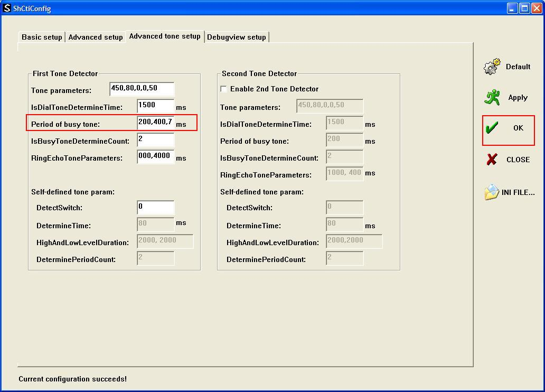545x392 pixels.
Task: Open the INI FILE folder icon
Action: click(x=492, y=192)
